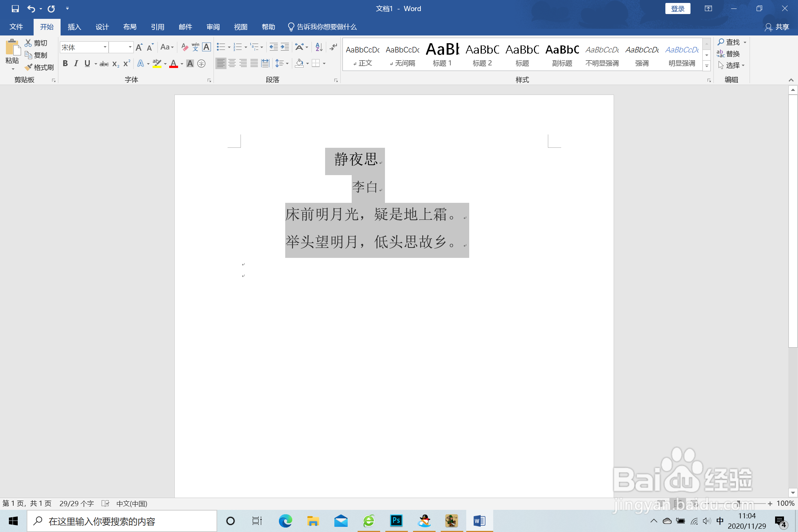This screenshot has width=798, height=532.
Task: Open the line spacing dropdown
Action: tap(282, 64)
